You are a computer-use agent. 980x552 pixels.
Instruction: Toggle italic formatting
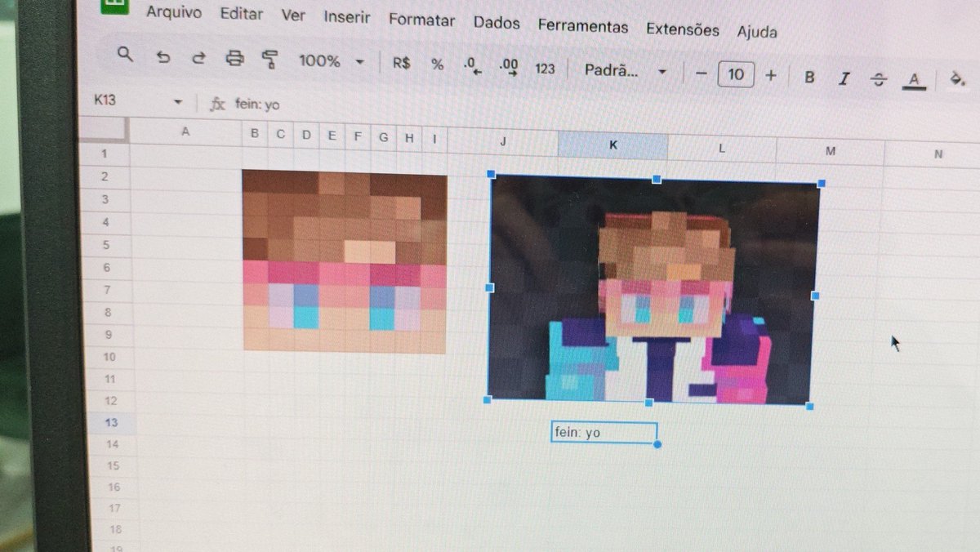point(844,78)
